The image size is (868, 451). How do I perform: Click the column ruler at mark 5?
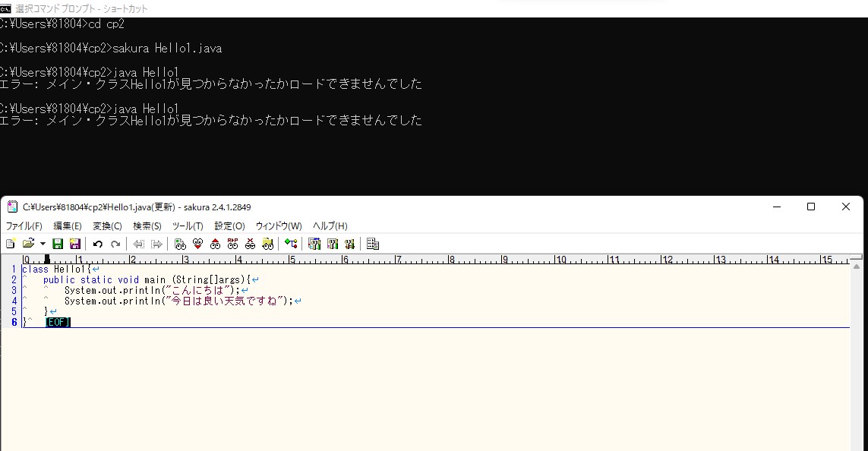[x=291, y=259]
